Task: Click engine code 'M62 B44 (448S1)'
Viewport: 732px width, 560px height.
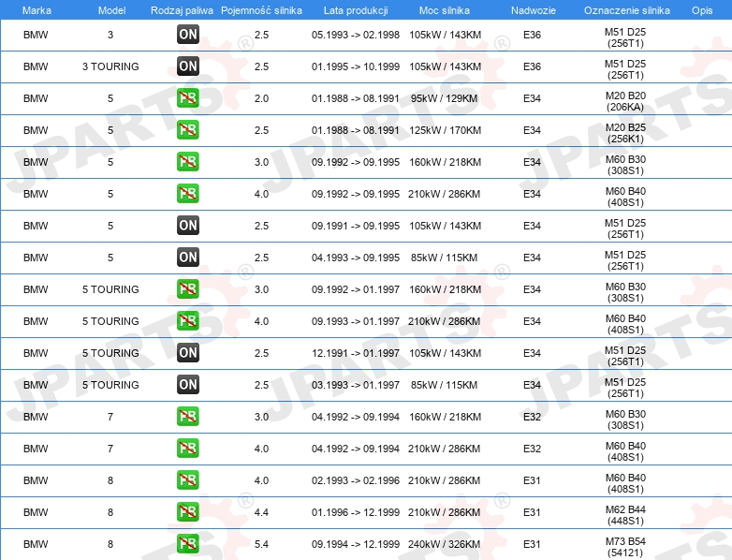Action: (625, 515)
